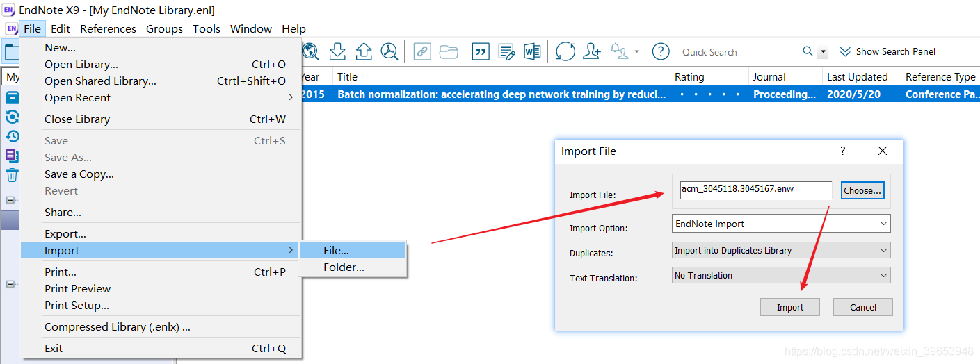Select the Batch normalization reference row
Viewport: 980px width, 364px height.
(x=638, y=94)
